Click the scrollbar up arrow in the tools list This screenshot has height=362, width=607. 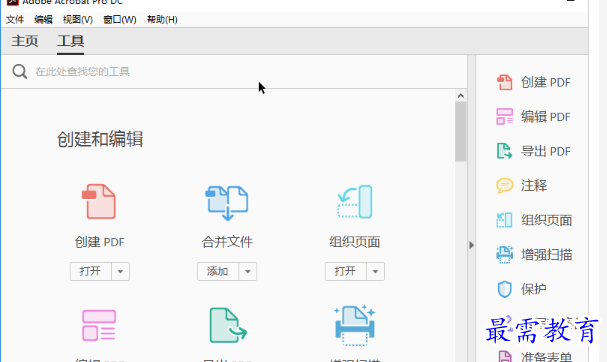(461, 96)
